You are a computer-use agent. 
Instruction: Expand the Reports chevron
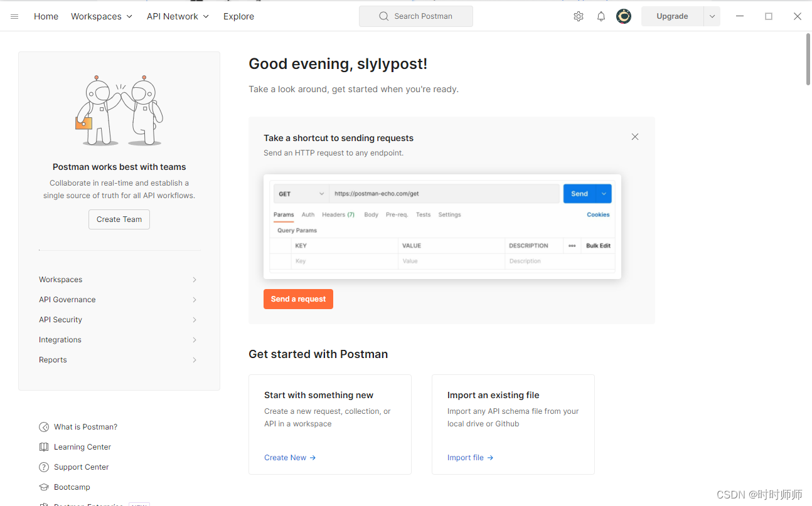pos(195,360)
